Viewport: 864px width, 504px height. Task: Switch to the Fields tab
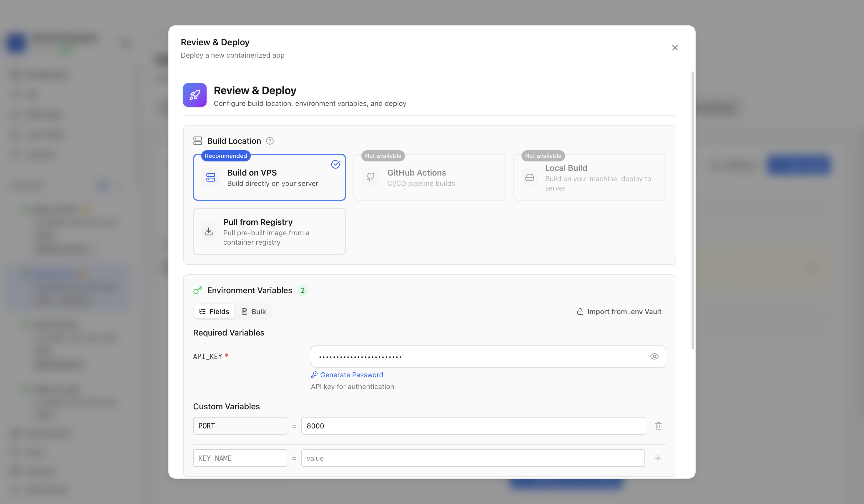[214, 311]
